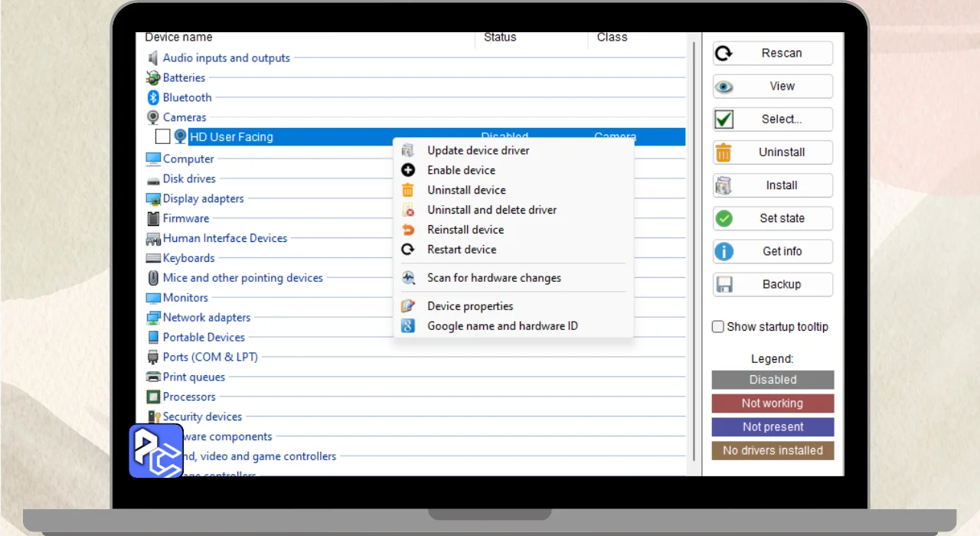Expand the Monitors category label
This screenshot has height=536, width=980.
(185, 298)
